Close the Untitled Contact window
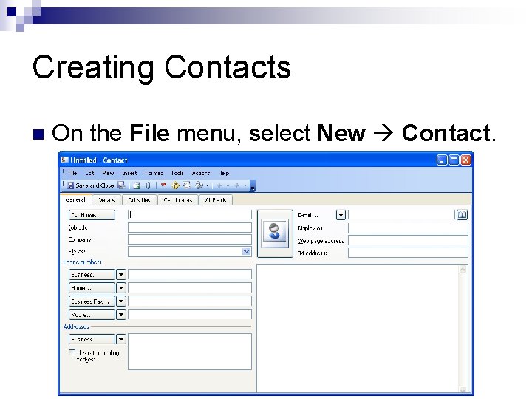Image resolution: width=532 pixels, height=399 pixels. [x=465, y=160]
